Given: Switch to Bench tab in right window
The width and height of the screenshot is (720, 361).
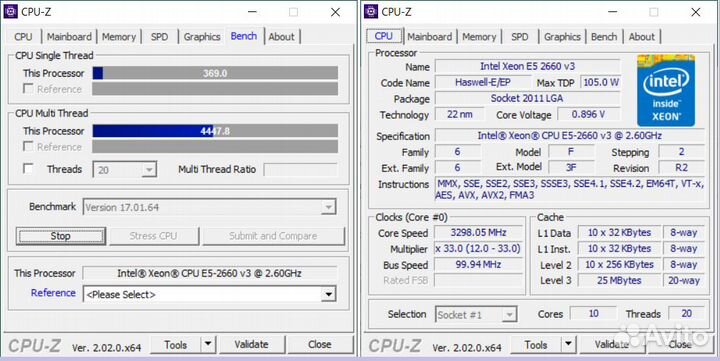Looking at the screenshot, I should tap(604, 37).
